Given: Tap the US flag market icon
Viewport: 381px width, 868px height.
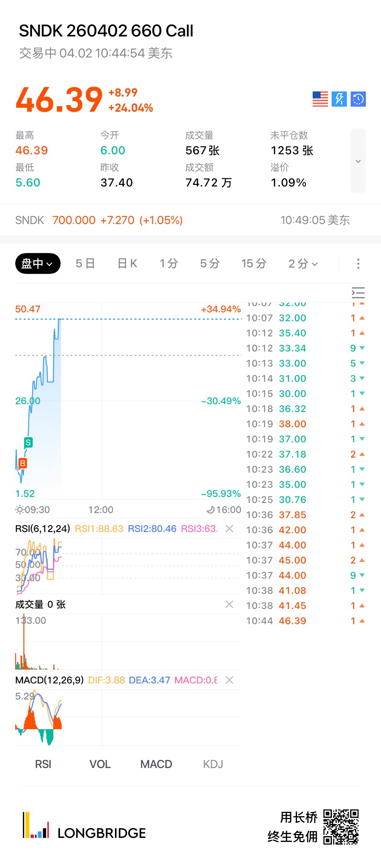Looking at the screenshot, I should click(x=320, y=99).
